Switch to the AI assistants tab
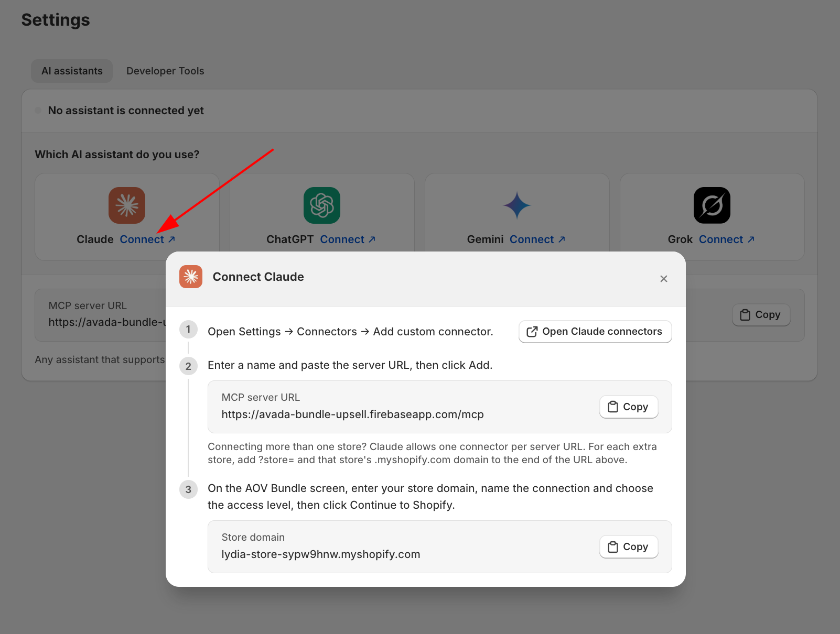 click(x=72, y=71)
